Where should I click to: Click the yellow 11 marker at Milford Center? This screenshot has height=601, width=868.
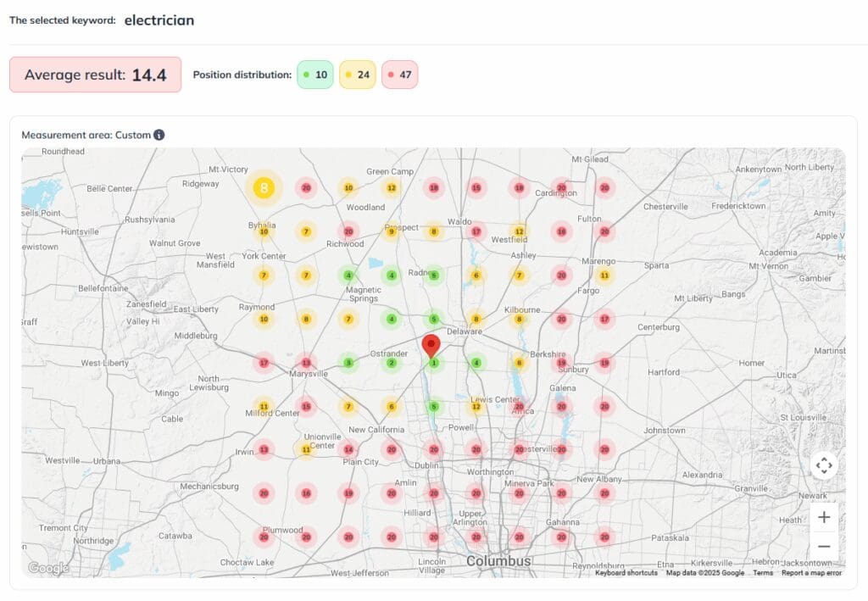click(264, 407)
